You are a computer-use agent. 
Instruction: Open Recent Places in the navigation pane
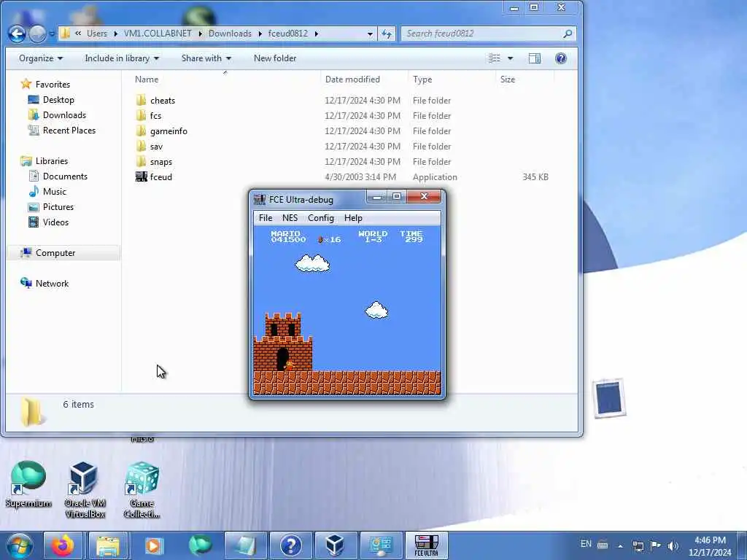(x=69, y=130)
